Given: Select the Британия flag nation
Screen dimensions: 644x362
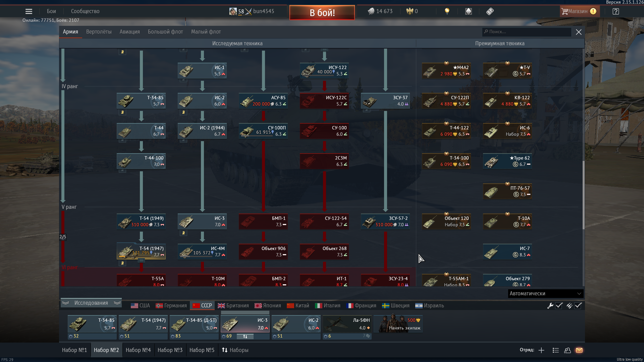Looking at the screenshot, I should click(x=233, y=306).
